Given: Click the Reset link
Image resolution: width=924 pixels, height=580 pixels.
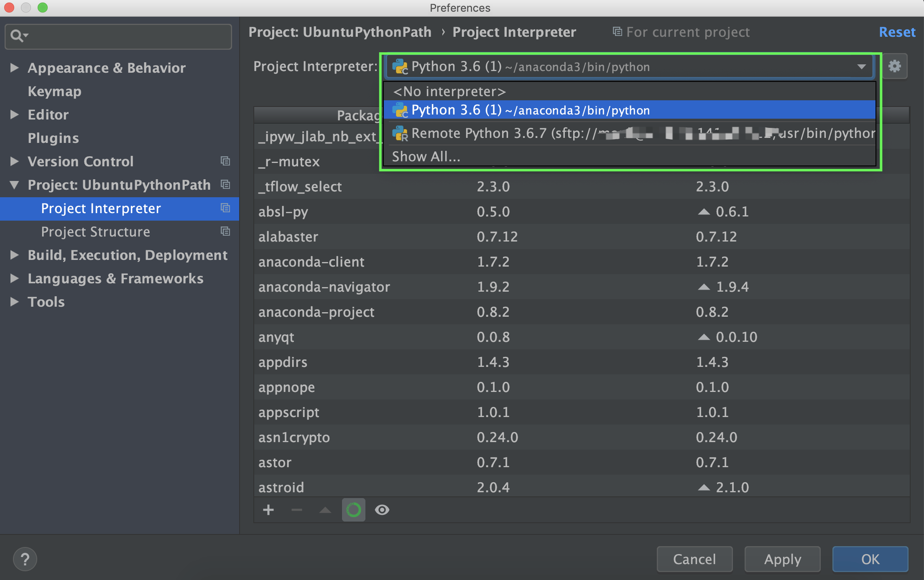Looking at the screenshot, I should coord(897,32).
